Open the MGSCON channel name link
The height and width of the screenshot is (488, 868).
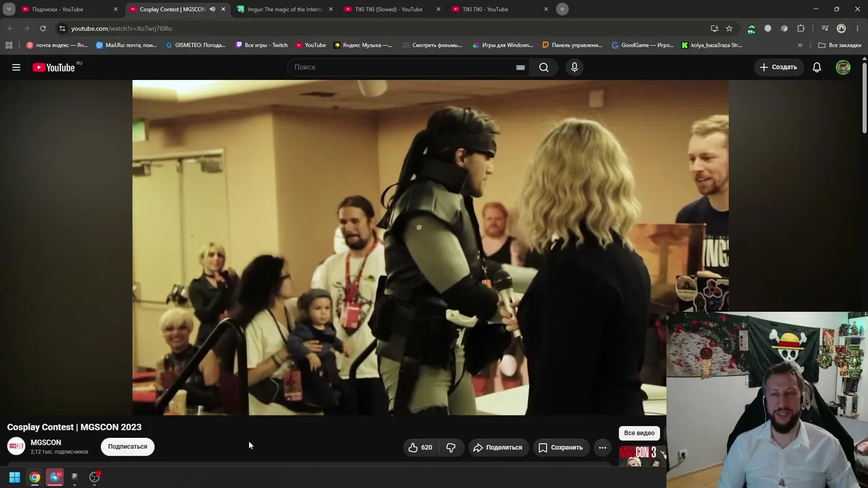[x=45, y=443]
